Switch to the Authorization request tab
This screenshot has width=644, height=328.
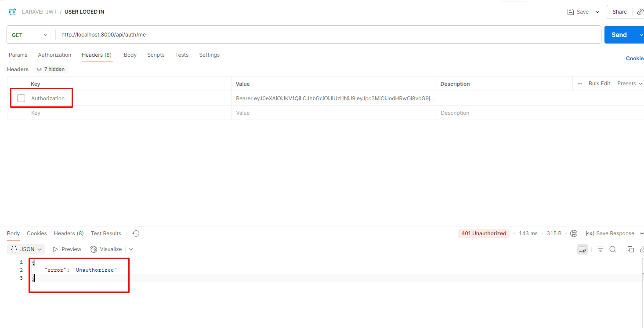coord(54,55)
